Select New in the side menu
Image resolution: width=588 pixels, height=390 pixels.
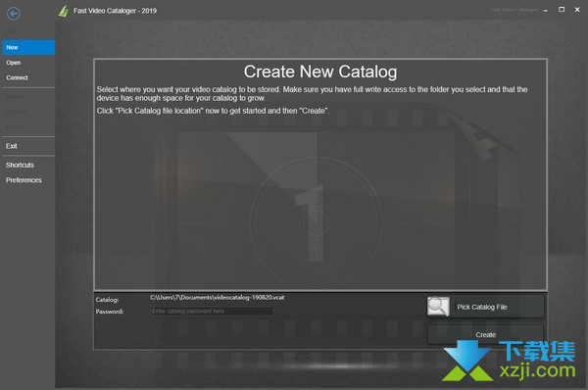[x=28, y=48]
